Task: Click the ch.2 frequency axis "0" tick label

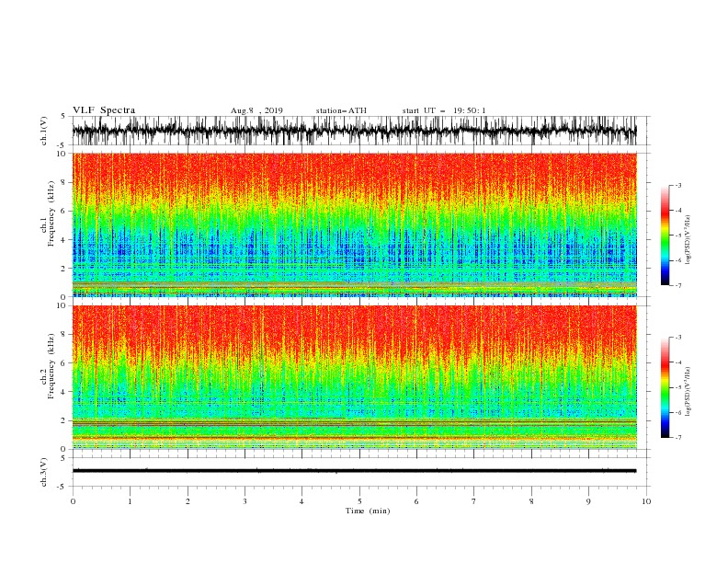Action: pos(64,449)
